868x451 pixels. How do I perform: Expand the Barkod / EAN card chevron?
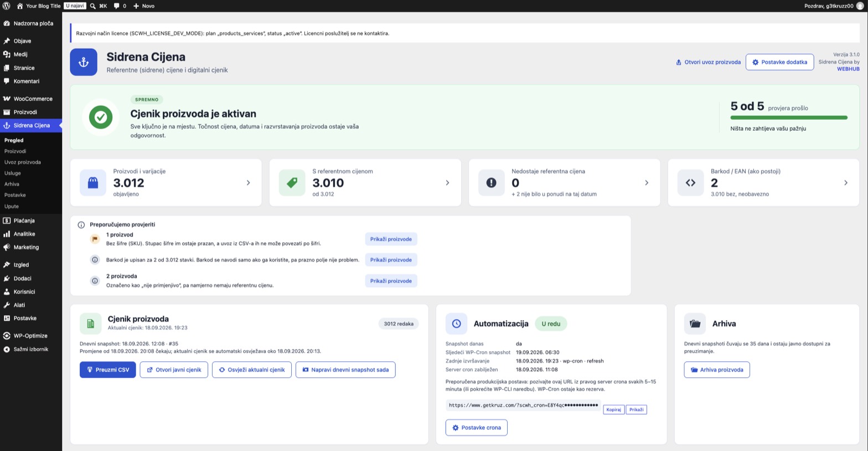(x=846, y=183)
